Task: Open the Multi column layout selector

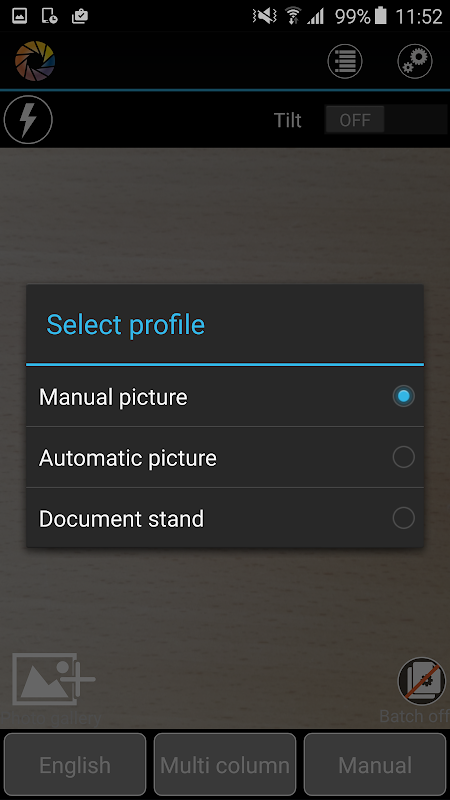Action: click(x=225, y=765)
